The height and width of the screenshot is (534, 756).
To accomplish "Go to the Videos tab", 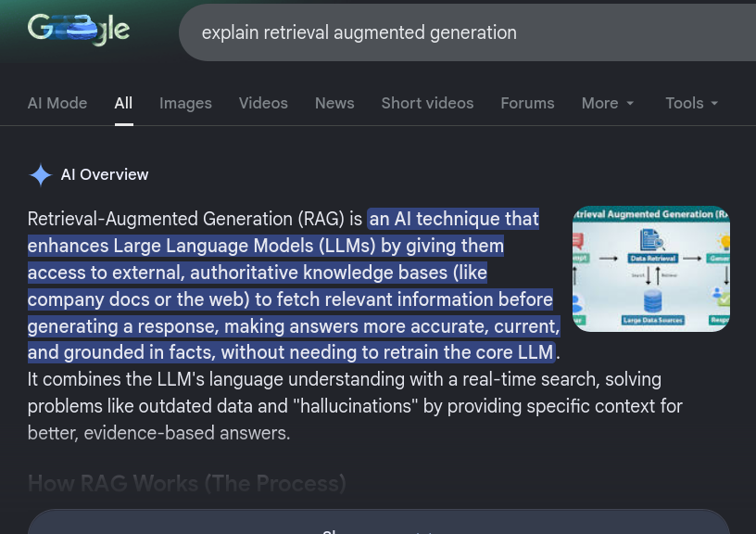I will point(263,103).
